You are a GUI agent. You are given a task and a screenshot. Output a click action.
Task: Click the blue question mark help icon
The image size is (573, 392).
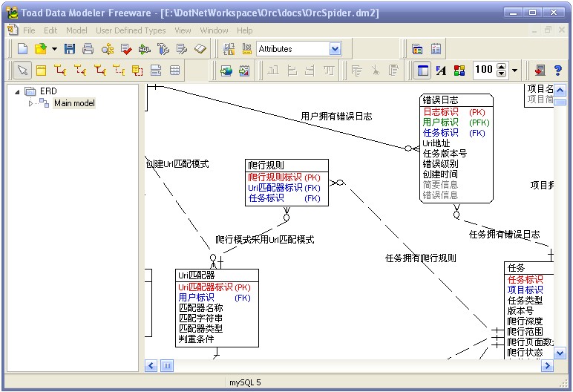tap(558, 70)
